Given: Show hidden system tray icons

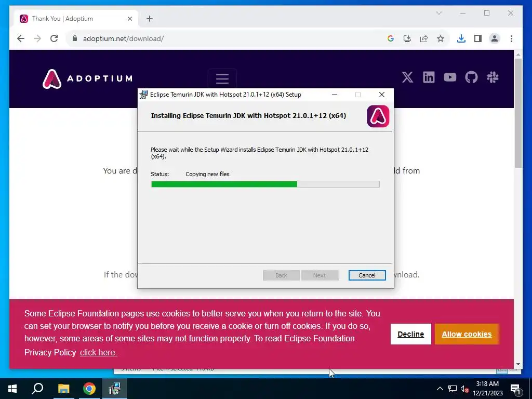Looking at the screenshot, I should click(x=440, y=389).
